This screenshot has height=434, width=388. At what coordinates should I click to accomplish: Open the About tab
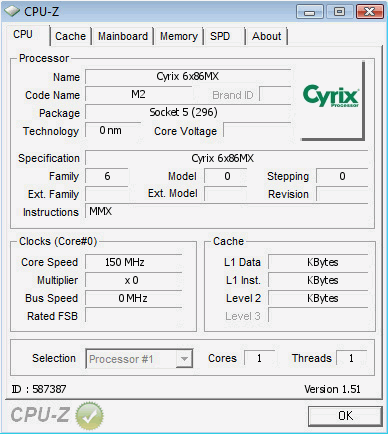point(266,36)
